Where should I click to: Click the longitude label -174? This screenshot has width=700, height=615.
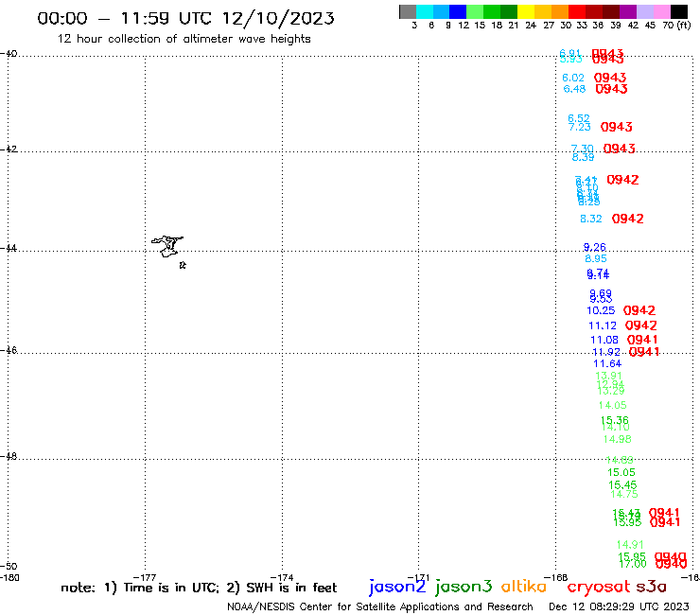(x=282, y=577)
